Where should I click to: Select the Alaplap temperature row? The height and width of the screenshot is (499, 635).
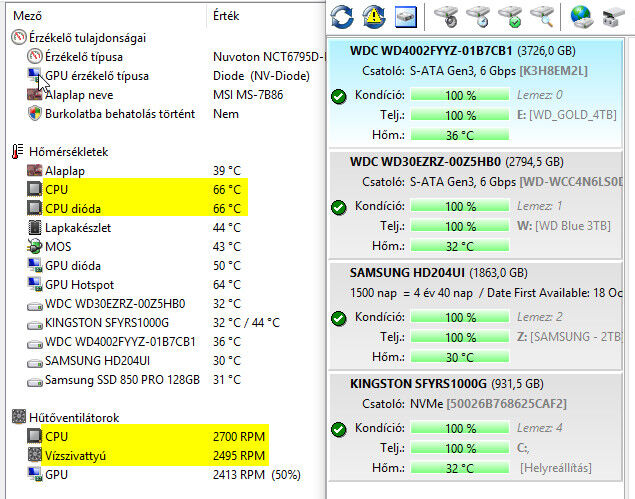pos(134,171)
